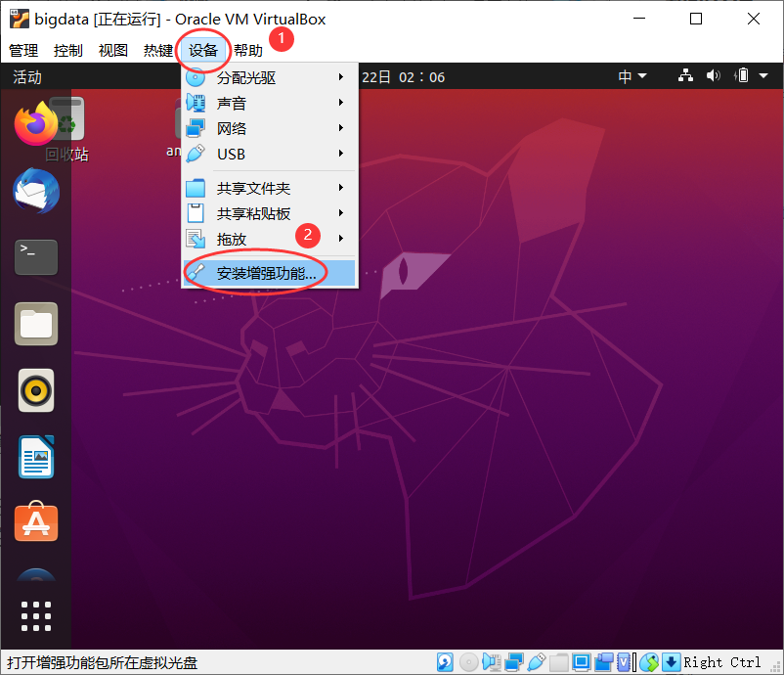Open LibreOffice Writer from dock

tap(36, 457)
